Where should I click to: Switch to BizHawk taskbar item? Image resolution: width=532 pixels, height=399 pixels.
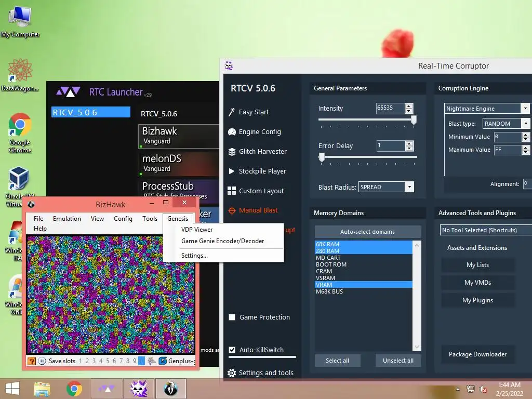(170, 389)
